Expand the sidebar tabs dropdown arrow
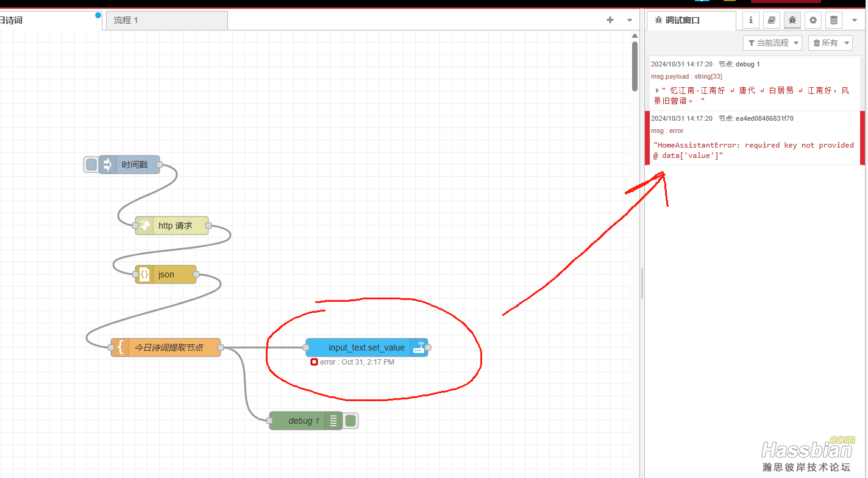This screenshot has height=478, width=868. coord(855,20)
